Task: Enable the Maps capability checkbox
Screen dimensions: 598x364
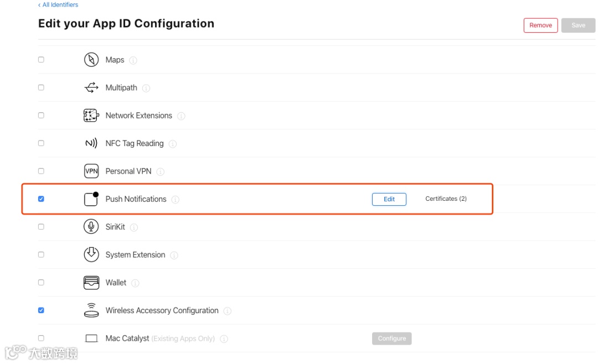Action: pyautogui.click(x=41, y=60)
